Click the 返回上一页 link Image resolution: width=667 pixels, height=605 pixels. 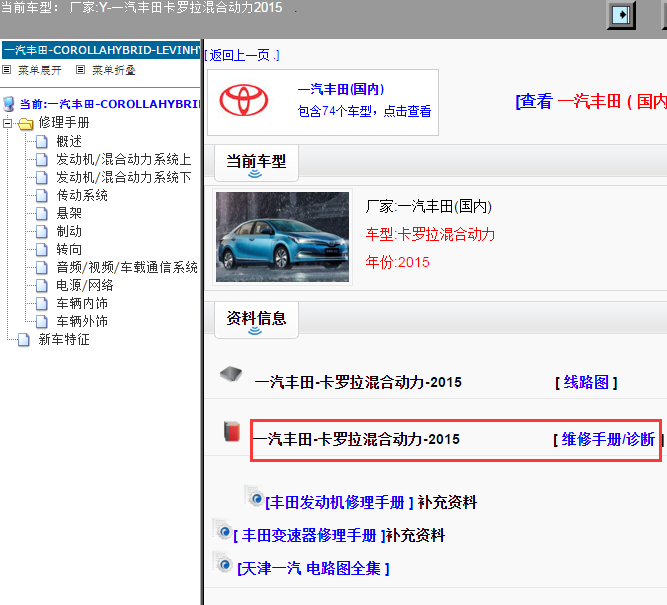242,55
